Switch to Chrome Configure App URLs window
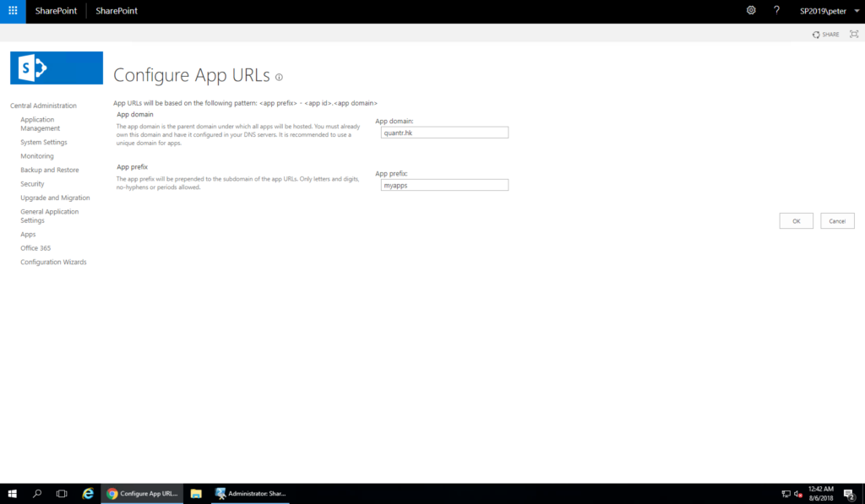The image size is (865, 504). [x=142, y=494]
